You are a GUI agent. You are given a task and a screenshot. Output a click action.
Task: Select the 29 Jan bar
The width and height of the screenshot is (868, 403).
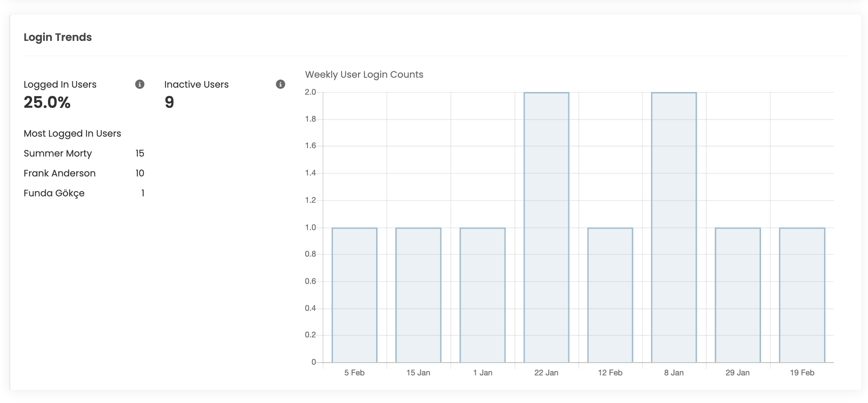[737, 295]
